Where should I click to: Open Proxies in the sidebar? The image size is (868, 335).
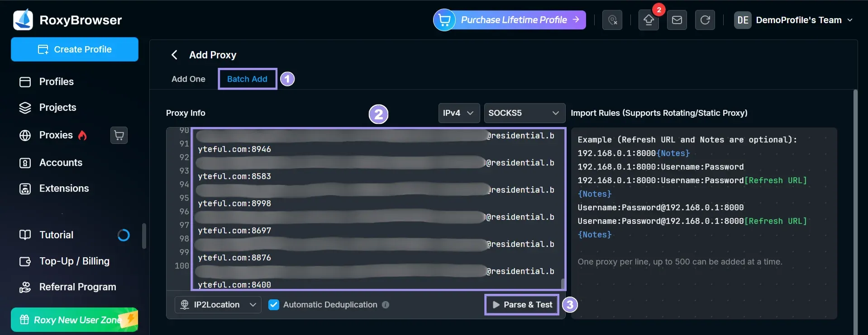[x=56, y=135]
